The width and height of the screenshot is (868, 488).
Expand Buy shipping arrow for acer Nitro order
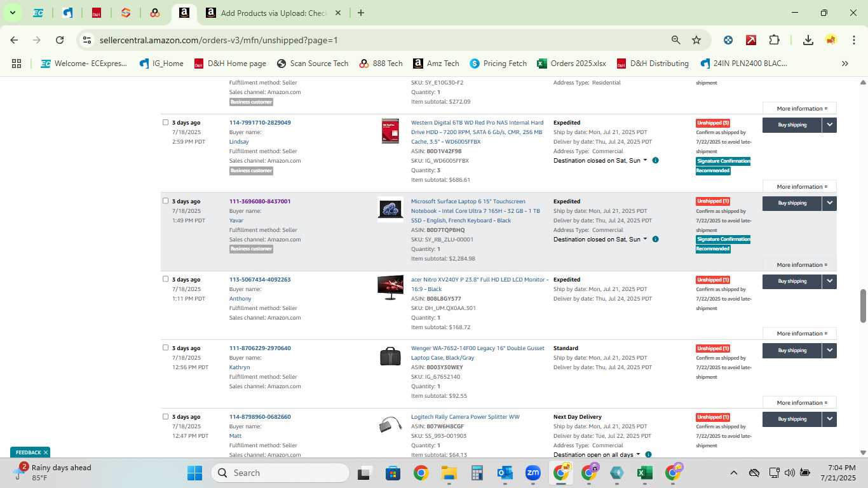pos(829,281)
